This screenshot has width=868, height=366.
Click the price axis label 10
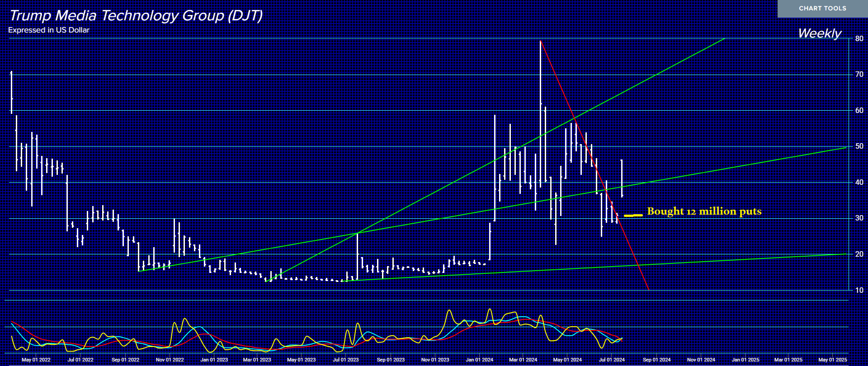coord(859,291)
